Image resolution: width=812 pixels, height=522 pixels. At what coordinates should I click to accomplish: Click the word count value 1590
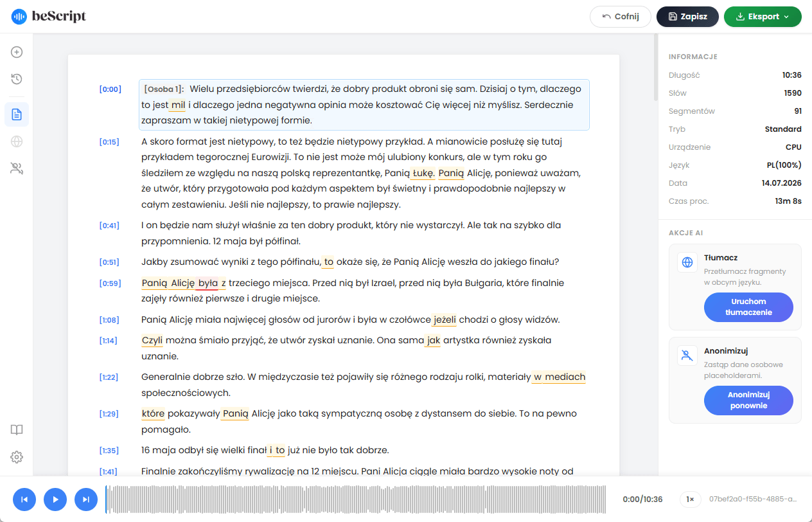(x=793, y=93)
